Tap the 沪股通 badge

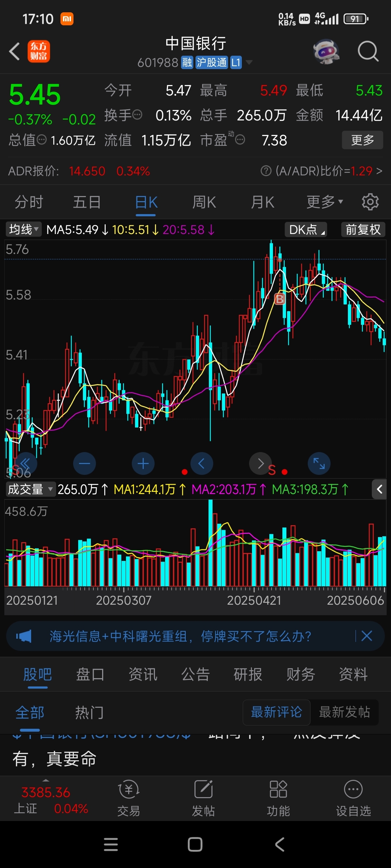click(212, 63)
